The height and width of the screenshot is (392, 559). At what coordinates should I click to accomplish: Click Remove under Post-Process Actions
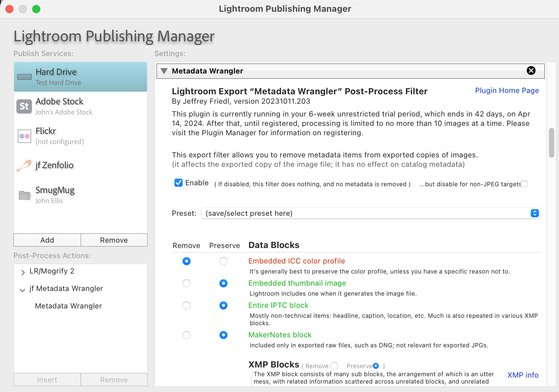click(114, 380)
